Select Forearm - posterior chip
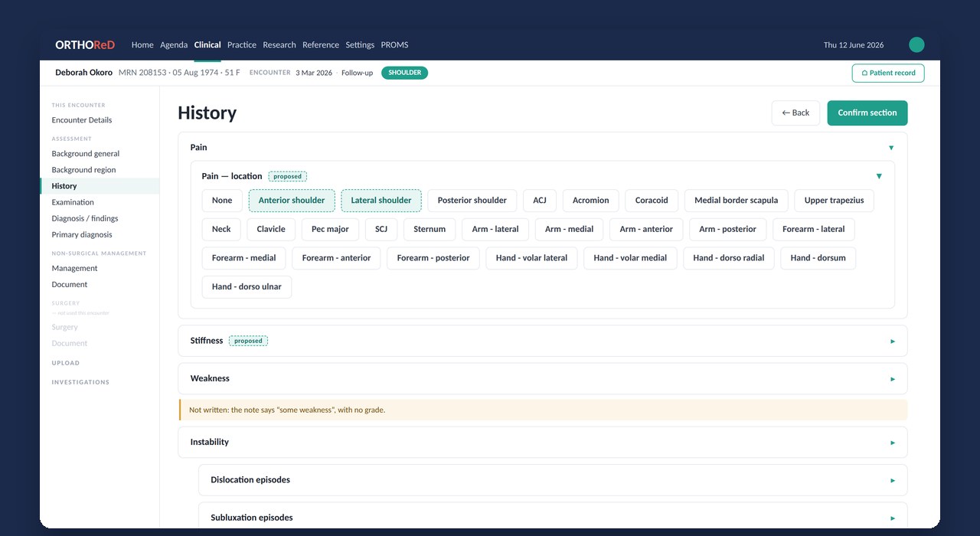The height and width of the screenshot is (536, 980). (x=433, y=258)
